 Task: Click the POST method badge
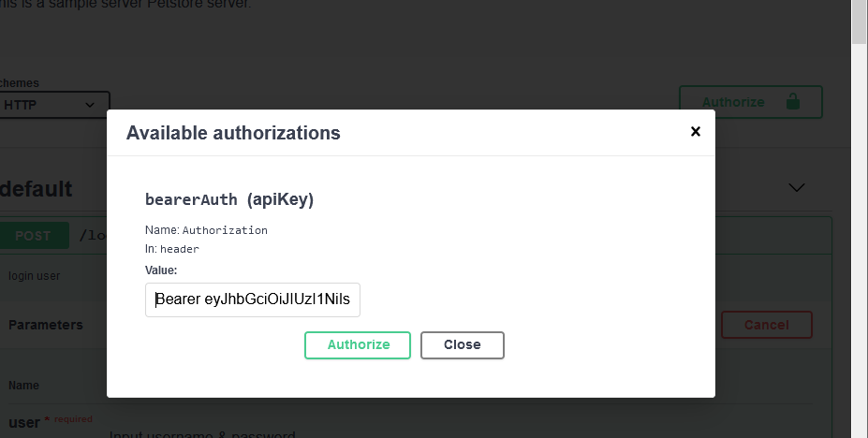33,235
